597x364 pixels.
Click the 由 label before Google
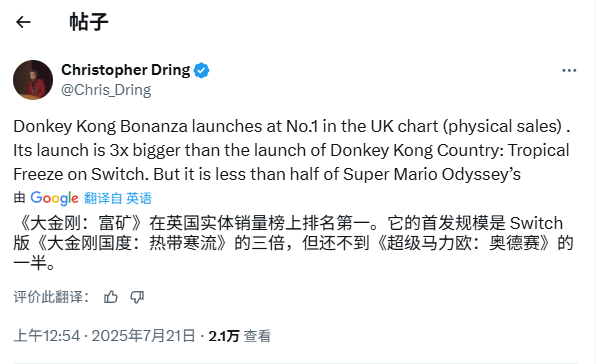coord(19,198)
